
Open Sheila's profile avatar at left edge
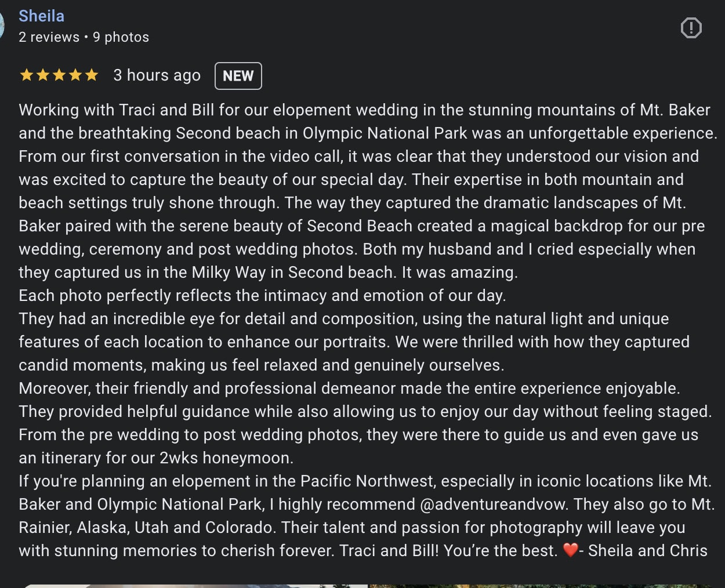pos(2,26)
